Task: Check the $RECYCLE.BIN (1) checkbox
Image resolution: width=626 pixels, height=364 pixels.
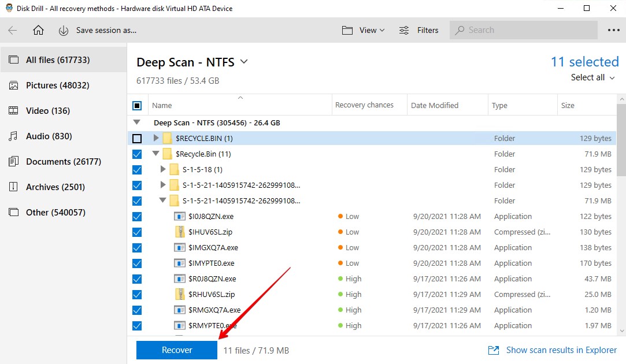Action: [137, 139]
